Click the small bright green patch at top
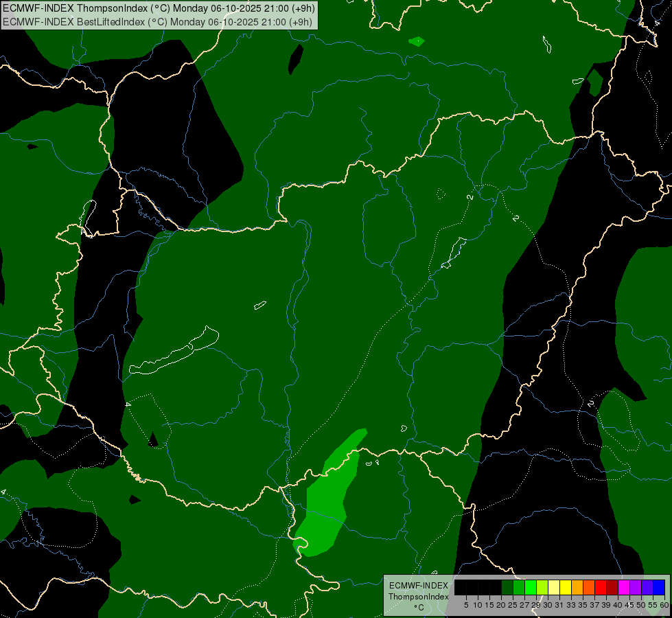Image resolution: width=672 pixels, height=618 pixels. [417, 41]
